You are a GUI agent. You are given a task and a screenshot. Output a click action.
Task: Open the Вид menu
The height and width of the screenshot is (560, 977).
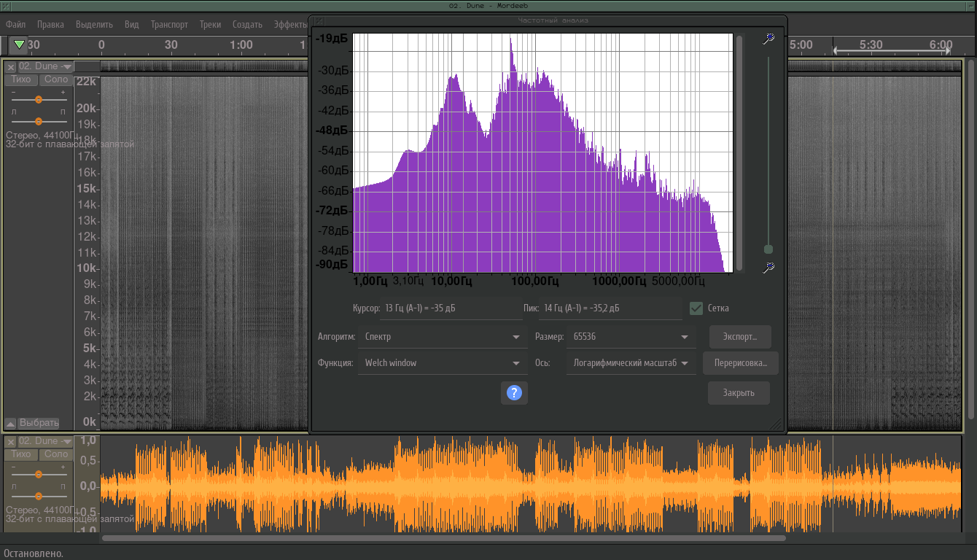coord(131,24)
